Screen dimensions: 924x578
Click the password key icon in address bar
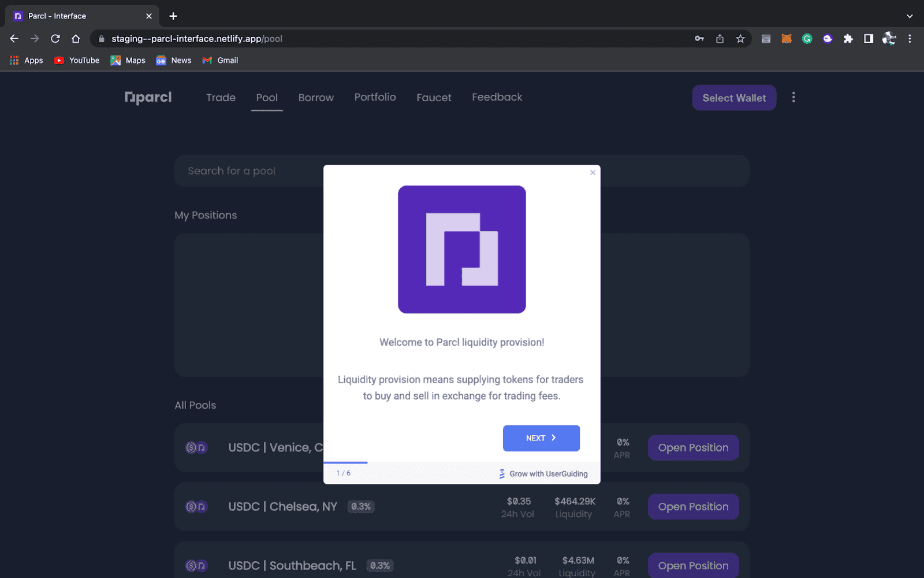699,39
